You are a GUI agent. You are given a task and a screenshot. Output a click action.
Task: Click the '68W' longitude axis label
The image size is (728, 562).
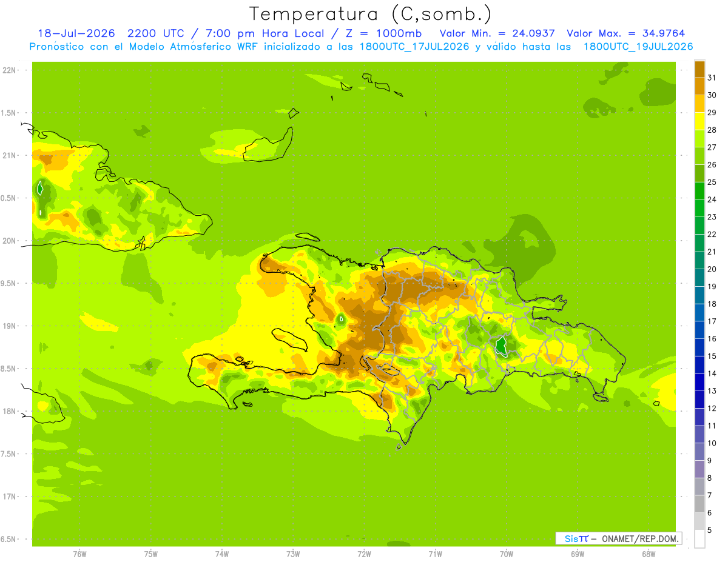point(649,554)
